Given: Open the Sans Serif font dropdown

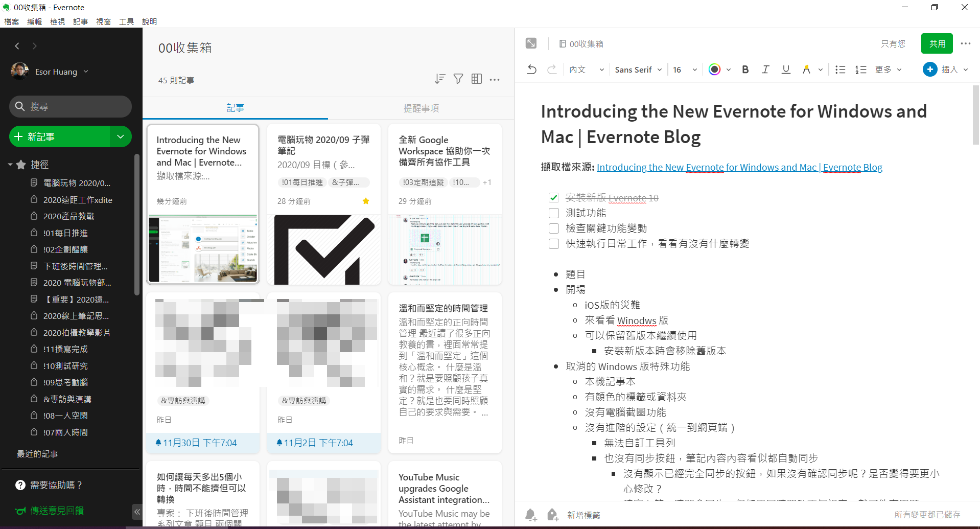Looking at the screenshot, I should pyautogui.click(x=639, y=70).
